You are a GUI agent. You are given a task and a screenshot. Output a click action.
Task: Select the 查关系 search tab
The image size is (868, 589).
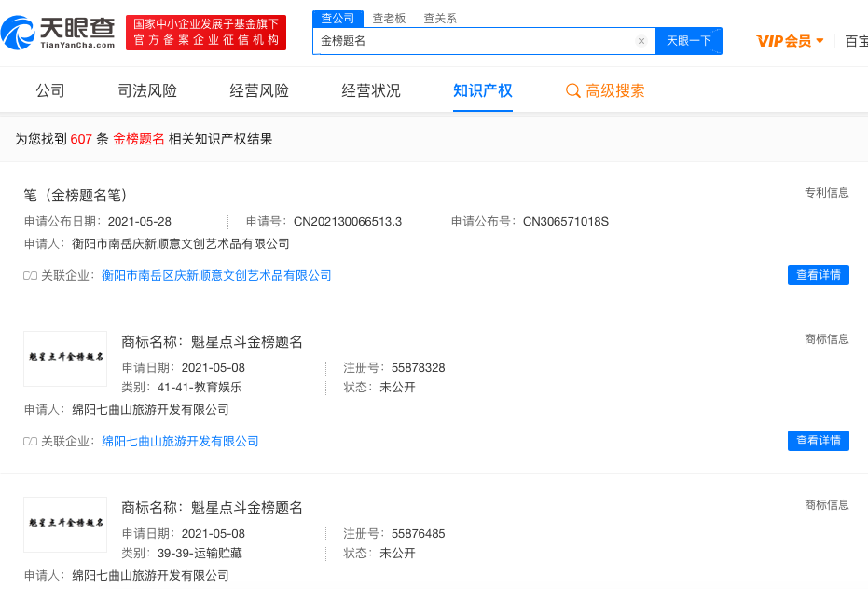[x=440, y=19]
